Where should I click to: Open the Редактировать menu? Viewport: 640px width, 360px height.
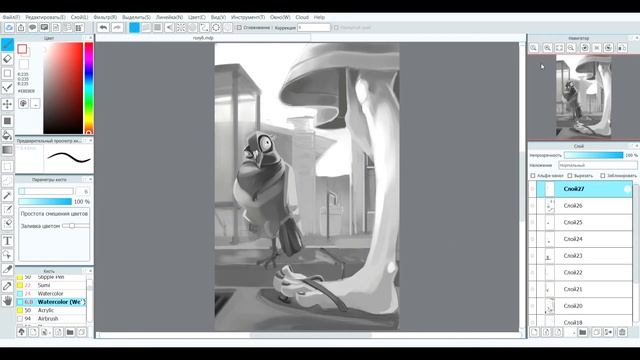point(45,17)
